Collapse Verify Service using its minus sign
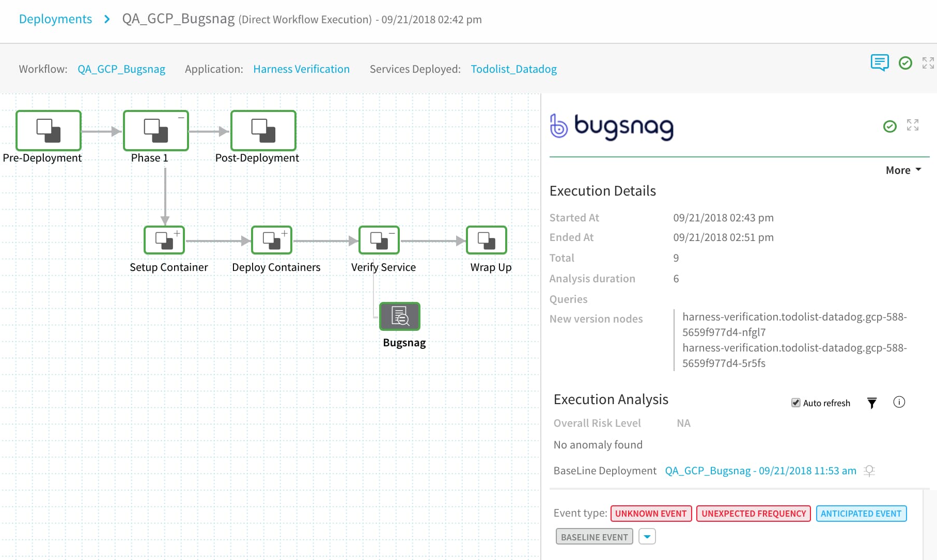 coord(392,233)
